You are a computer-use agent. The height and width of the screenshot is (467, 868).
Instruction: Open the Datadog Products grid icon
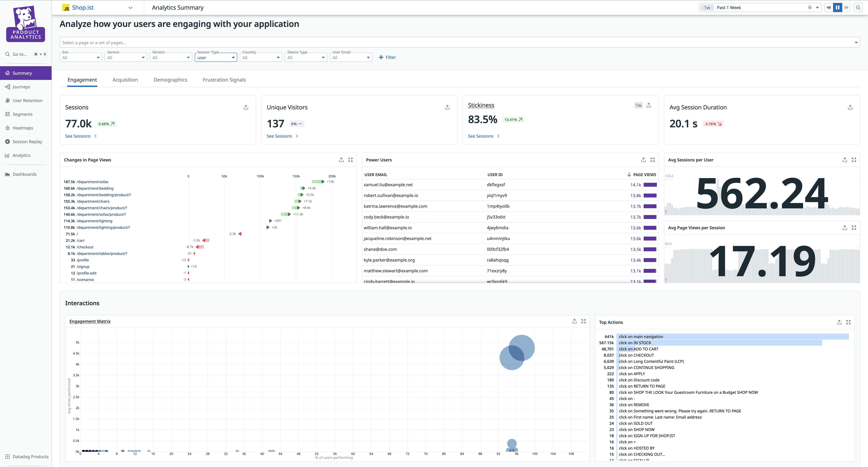click(7, 456)
